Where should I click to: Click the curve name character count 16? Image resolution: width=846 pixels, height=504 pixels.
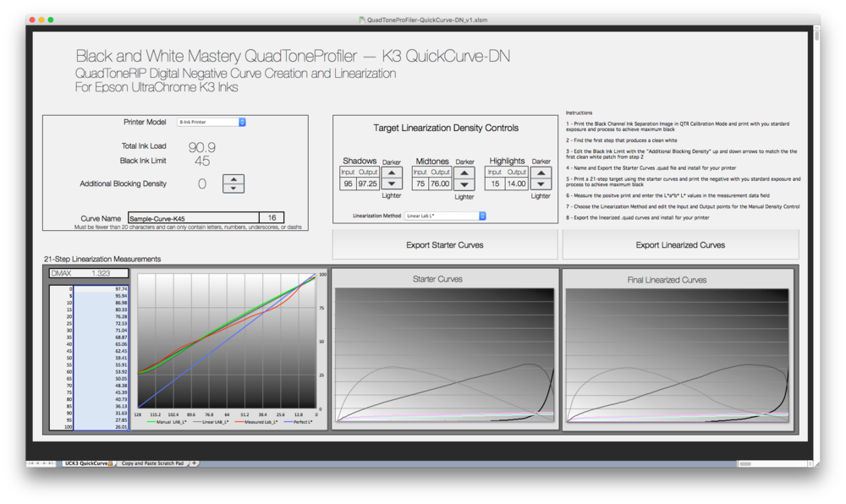(x=272, y=218)
